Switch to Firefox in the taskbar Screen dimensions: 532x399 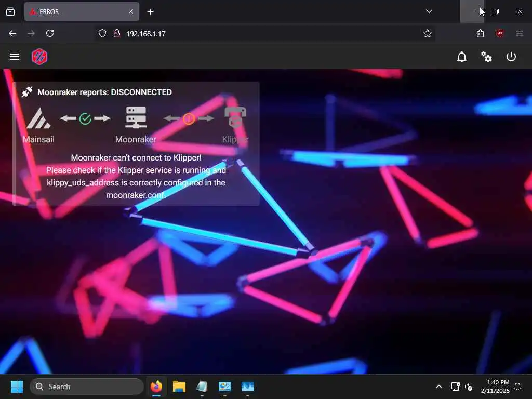[156, 387]
